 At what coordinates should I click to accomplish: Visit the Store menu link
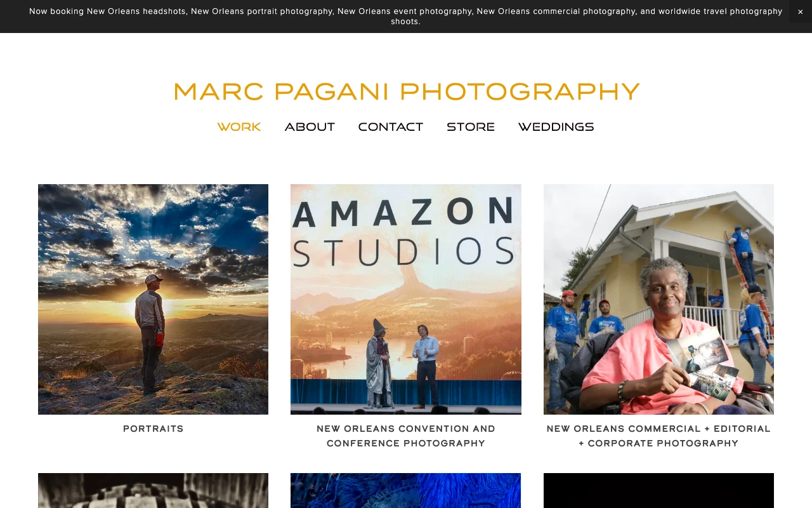(470, 127)
